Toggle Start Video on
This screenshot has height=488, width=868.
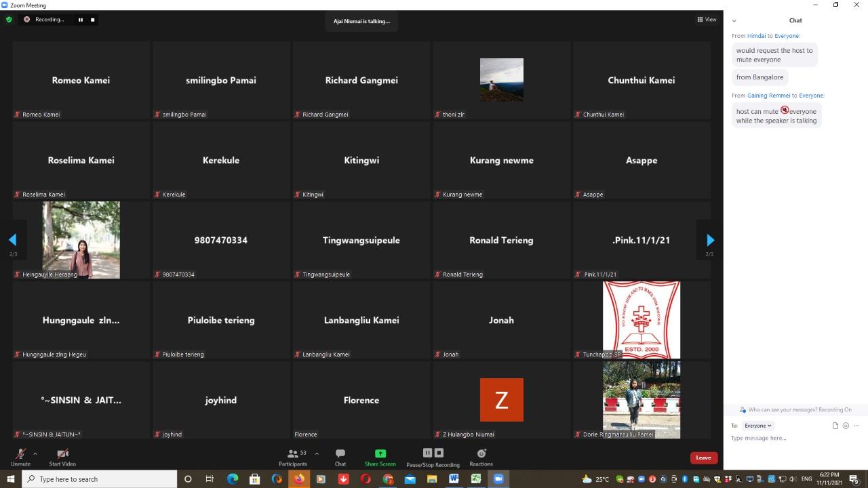(x=62, y=457)
